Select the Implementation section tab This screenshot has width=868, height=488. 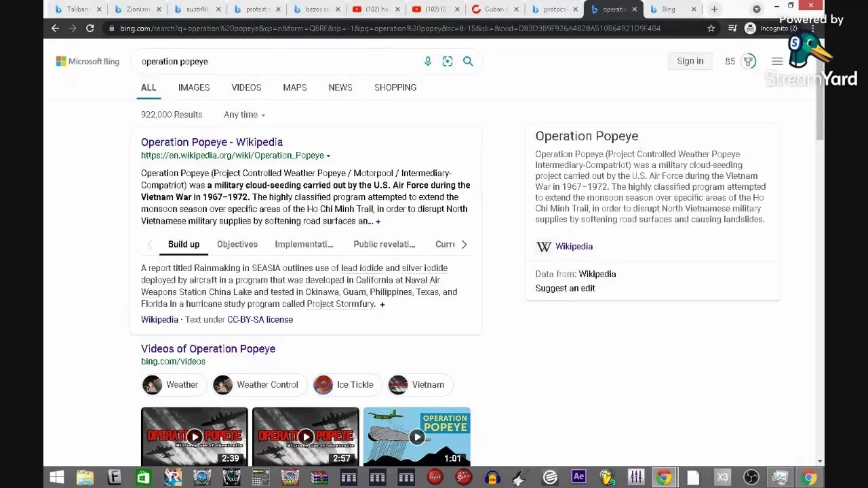pos(304,245)
